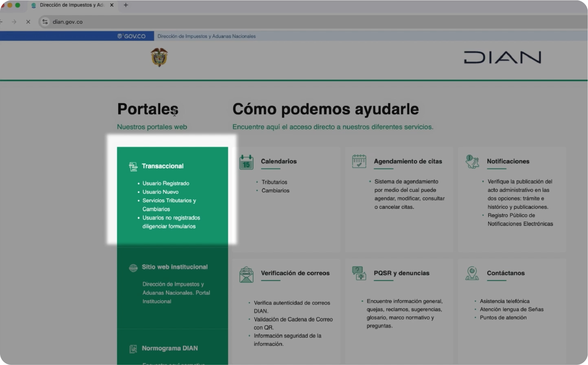Open the Usuario Registrado link
Image resolution: width=588 pixels, height=365 pixels.
[166, 183]
